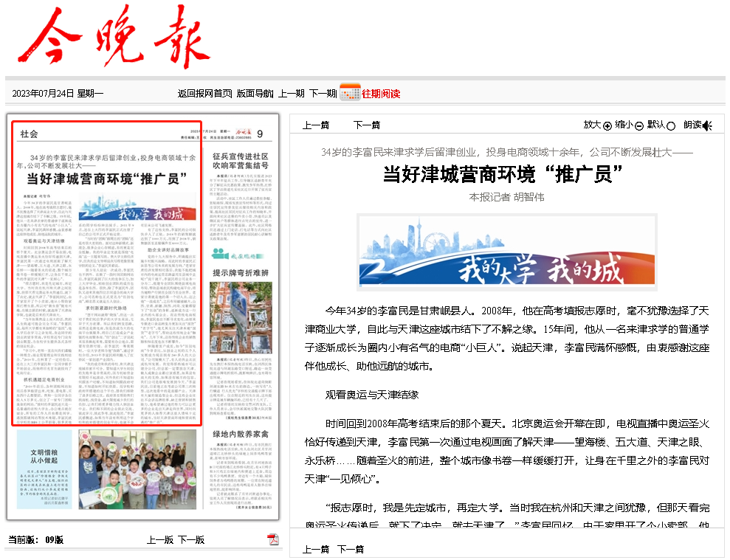Activate the 朗读 read-aloud speaker icon
Screen dimensions: 730x560
(x=706, y=125)
